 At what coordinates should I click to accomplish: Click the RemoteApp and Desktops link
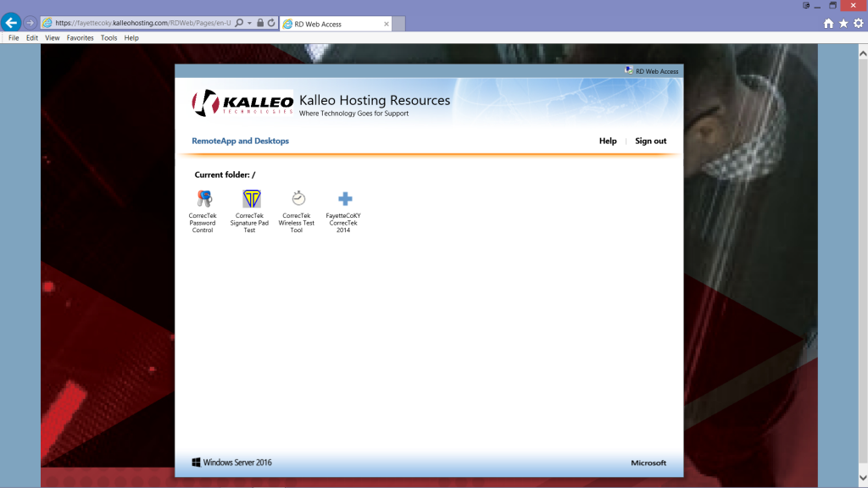(x=240, y=141)
